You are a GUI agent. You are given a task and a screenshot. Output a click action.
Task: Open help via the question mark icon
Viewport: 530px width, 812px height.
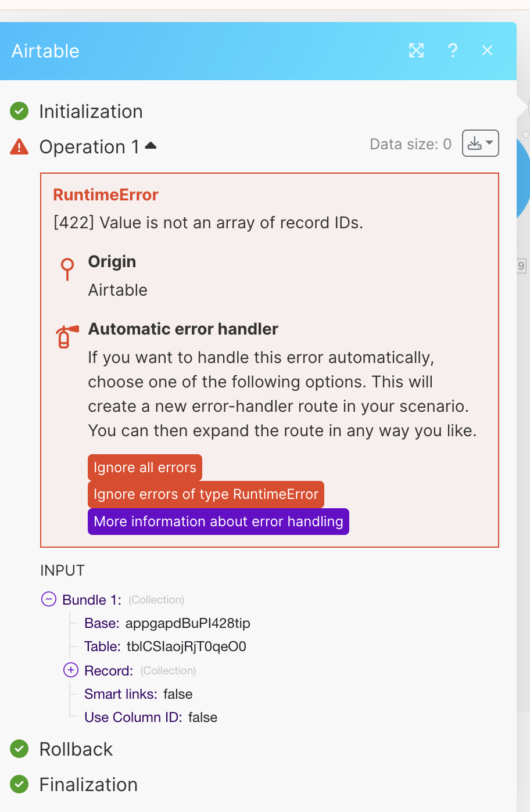tap(453, 51)
